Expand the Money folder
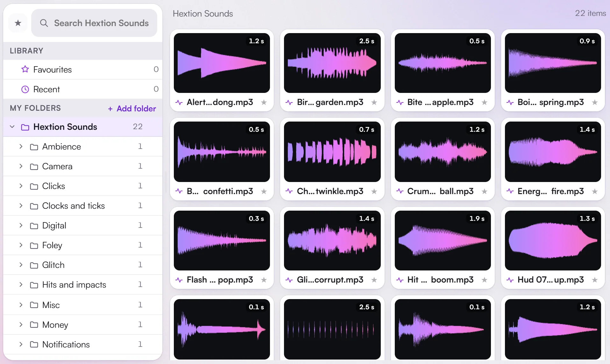The height and width of the screenshot is (364, 610). click(21, 325)
